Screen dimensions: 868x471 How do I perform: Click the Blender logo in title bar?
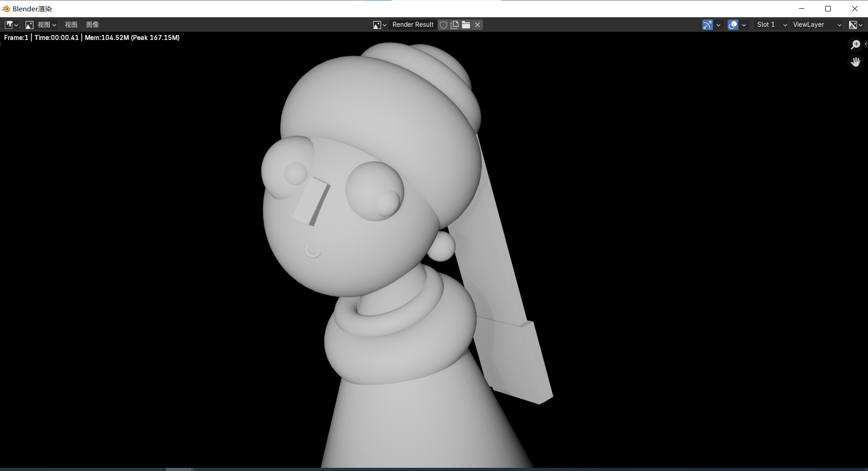coord(6,9)
